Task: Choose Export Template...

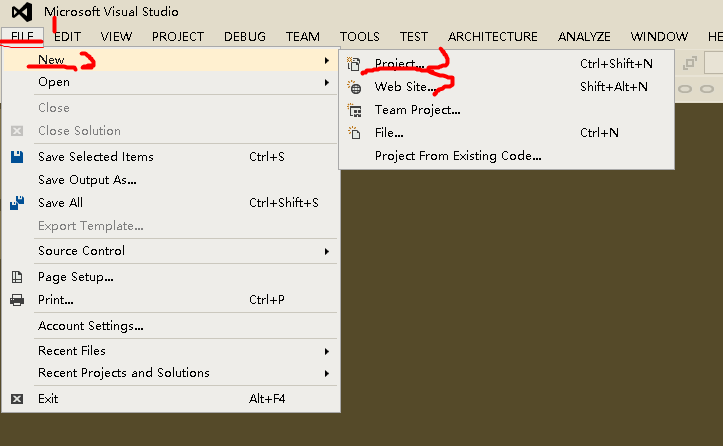Action: [171, 226]
